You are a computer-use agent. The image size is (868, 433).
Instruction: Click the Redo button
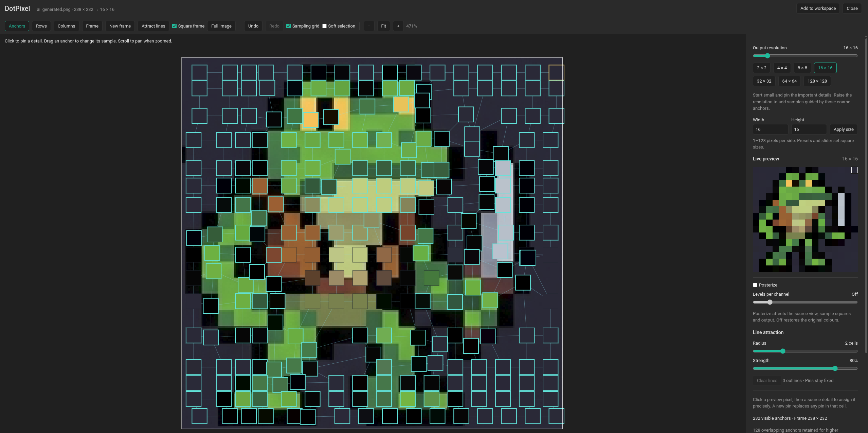274,26
